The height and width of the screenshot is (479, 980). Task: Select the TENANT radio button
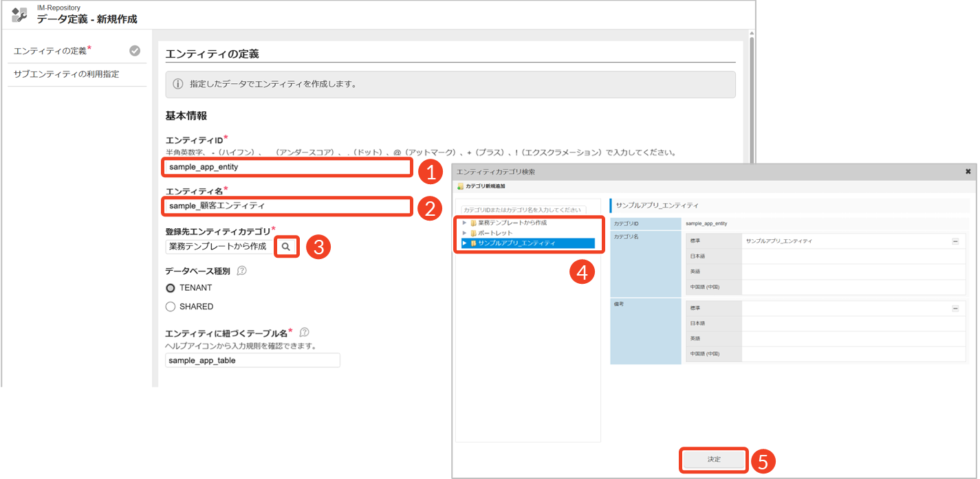(x=171, y=288)
